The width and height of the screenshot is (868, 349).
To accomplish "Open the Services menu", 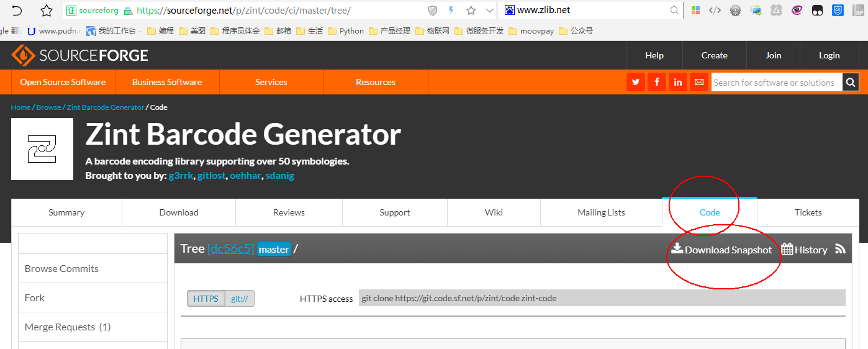I will [x=271, y=82].
